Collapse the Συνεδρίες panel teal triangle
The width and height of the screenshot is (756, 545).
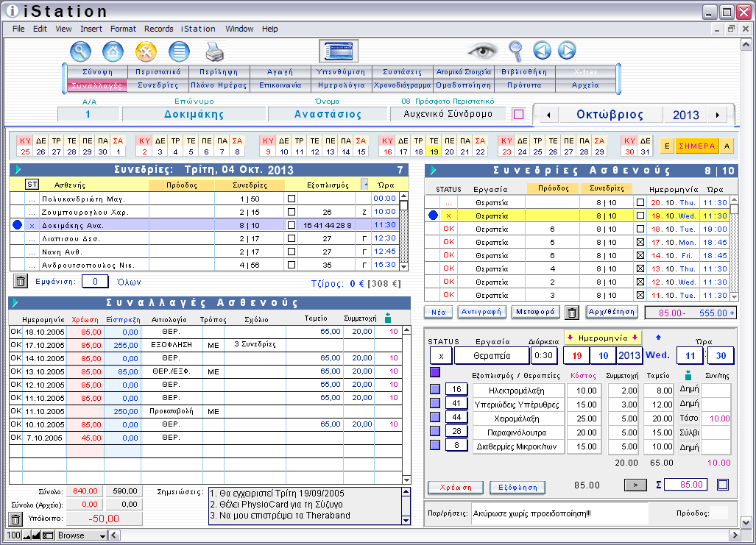point(18,170)
